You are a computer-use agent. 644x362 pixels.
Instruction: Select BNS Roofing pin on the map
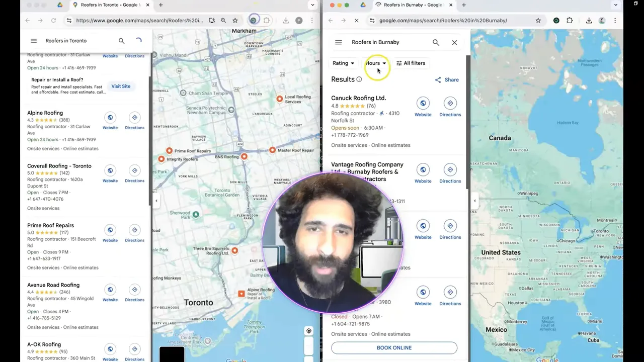tap(244, 157)
